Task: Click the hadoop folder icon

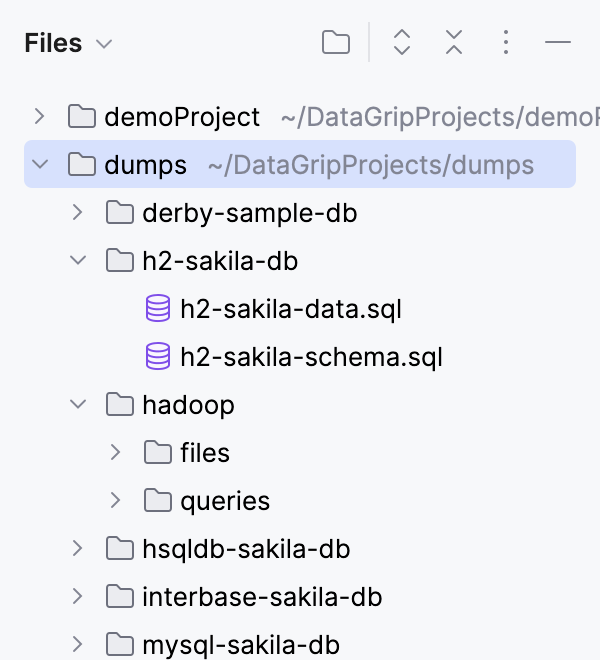Action: (120, 405)
